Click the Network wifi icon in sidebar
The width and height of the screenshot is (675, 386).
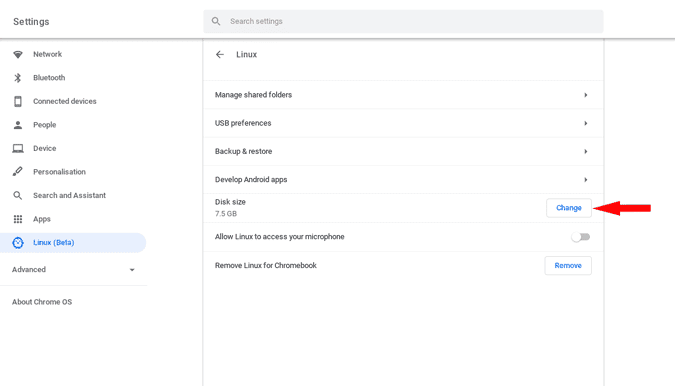[x=18, y=54]
